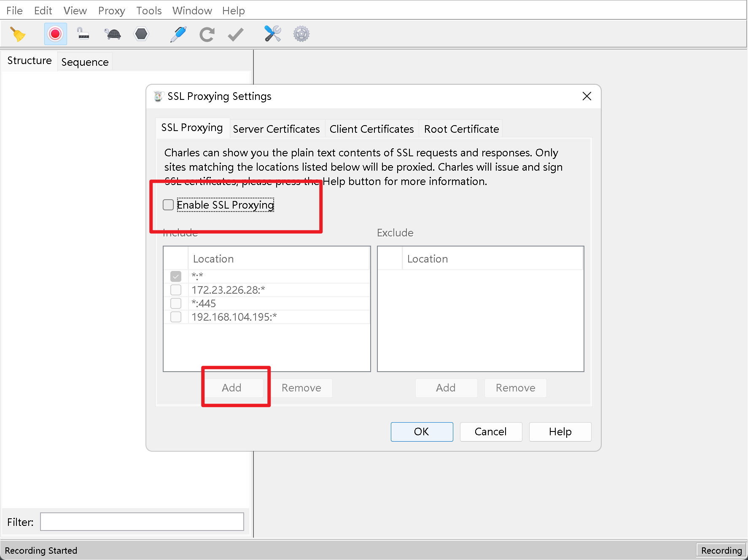Switch to the Structure tab
This screenshot has height=560, width=748.
30,61
